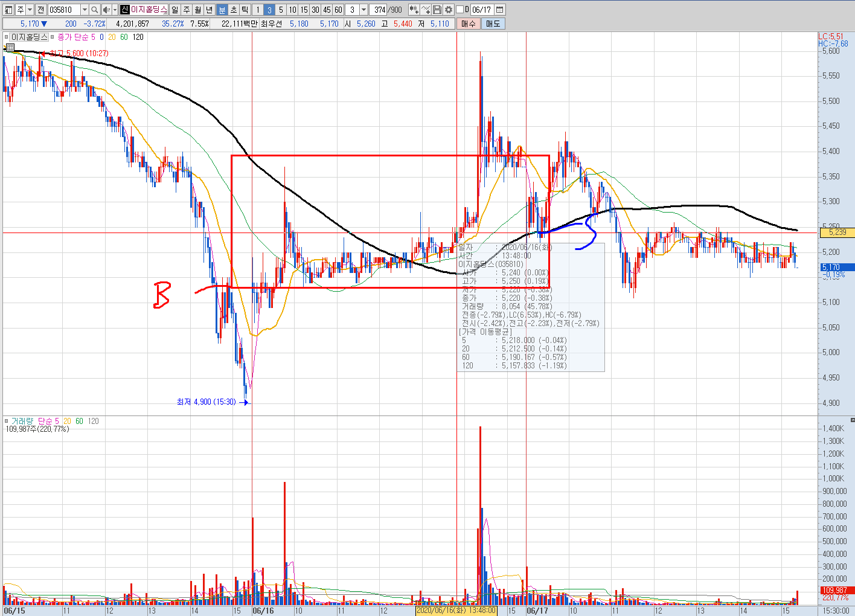Click the 매수 buy button
This screenshot has height=616, width=855.
click(x=469, y=24)
